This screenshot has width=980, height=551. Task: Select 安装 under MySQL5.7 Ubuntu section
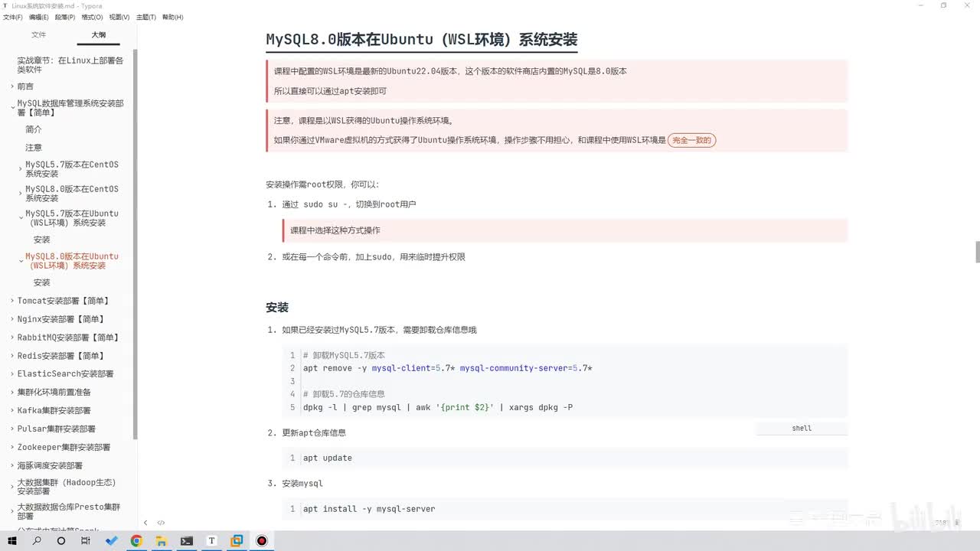[x=42, y=240]
